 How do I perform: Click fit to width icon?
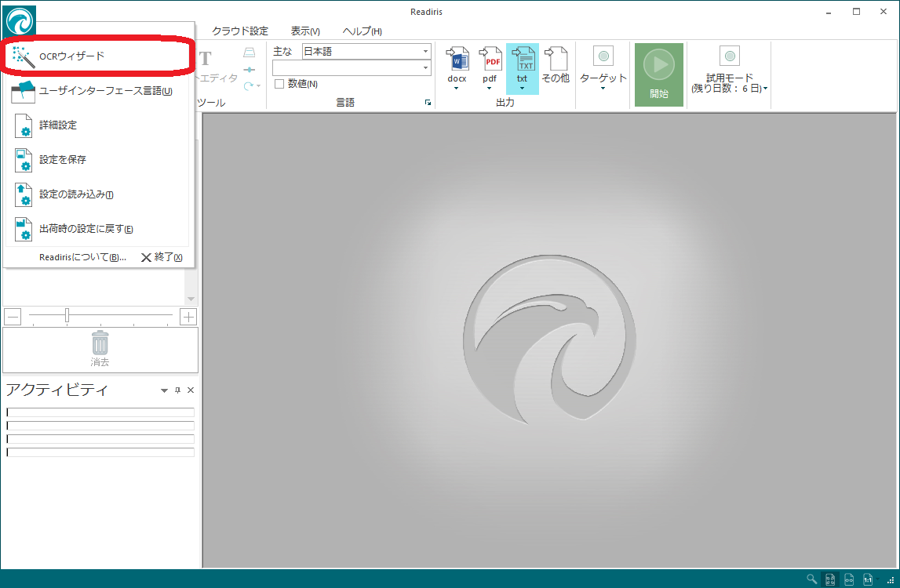tap(850, 579)
